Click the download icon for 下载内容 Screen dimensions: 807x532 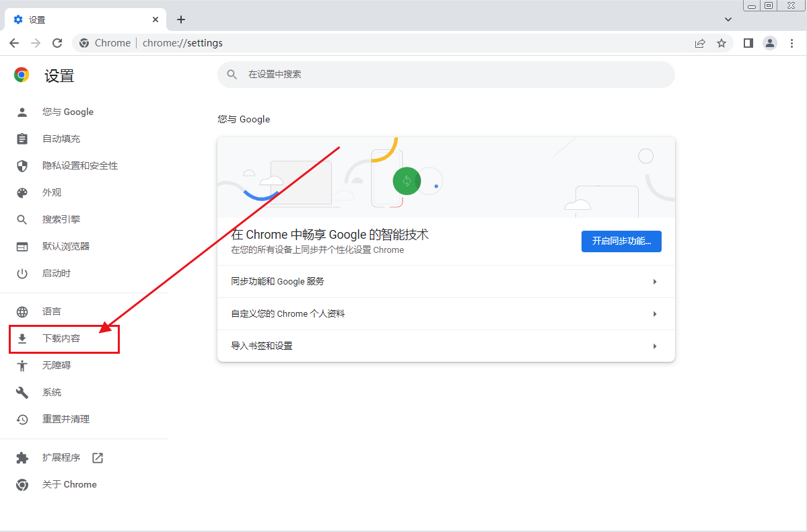tap(22, 338)
